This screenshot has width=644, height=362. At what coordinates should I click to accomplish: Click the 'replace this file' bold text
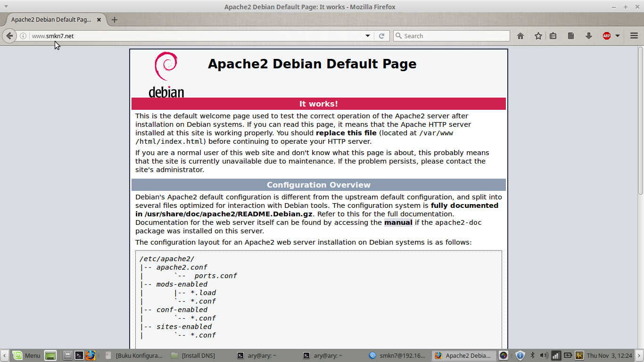coord(346,133)
